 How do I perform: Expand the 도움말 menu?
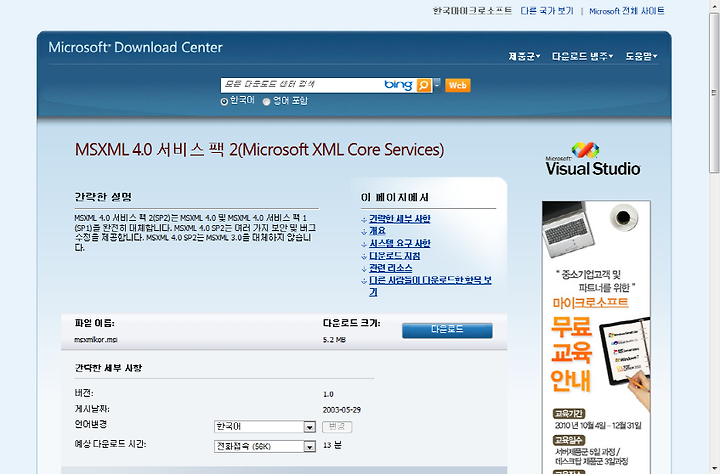click(x=641, y=56)
